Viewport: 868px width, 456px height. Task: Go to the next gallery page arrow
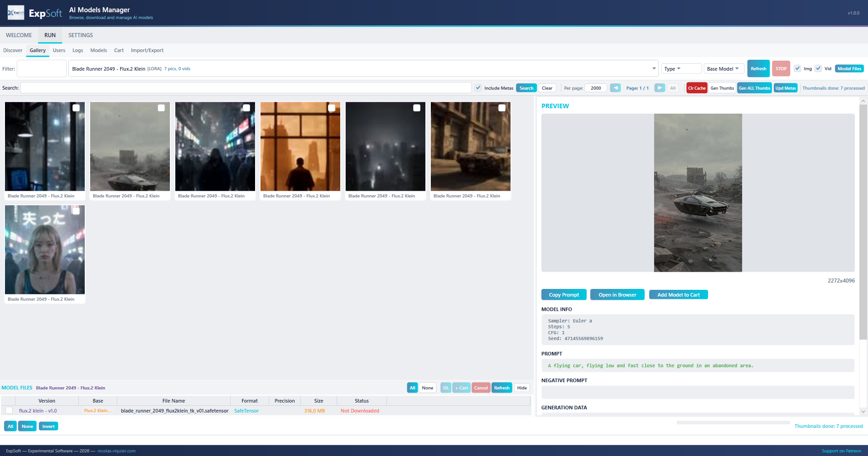coord(660,88)
